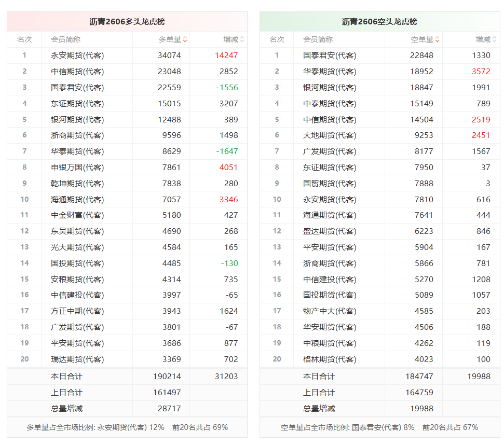Select 东吴期货(代客) row name
The image size is (504, 445).
coord(77,231)
